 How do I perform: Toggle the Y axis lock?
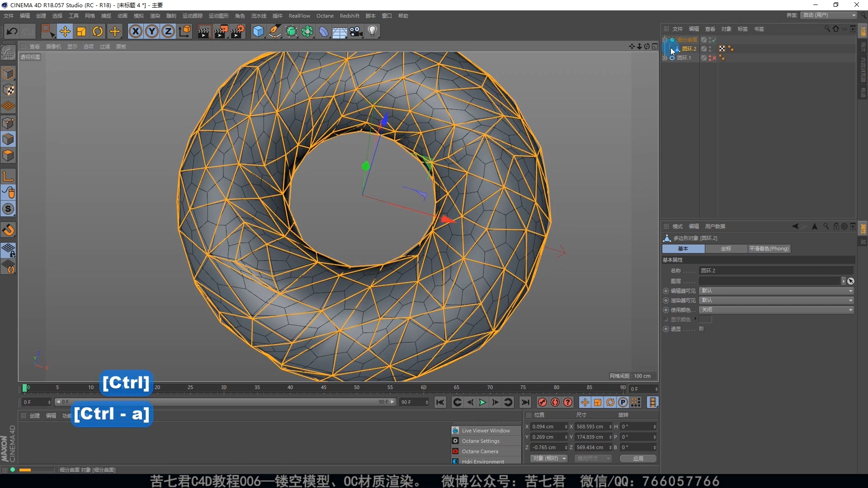[152, 31]
